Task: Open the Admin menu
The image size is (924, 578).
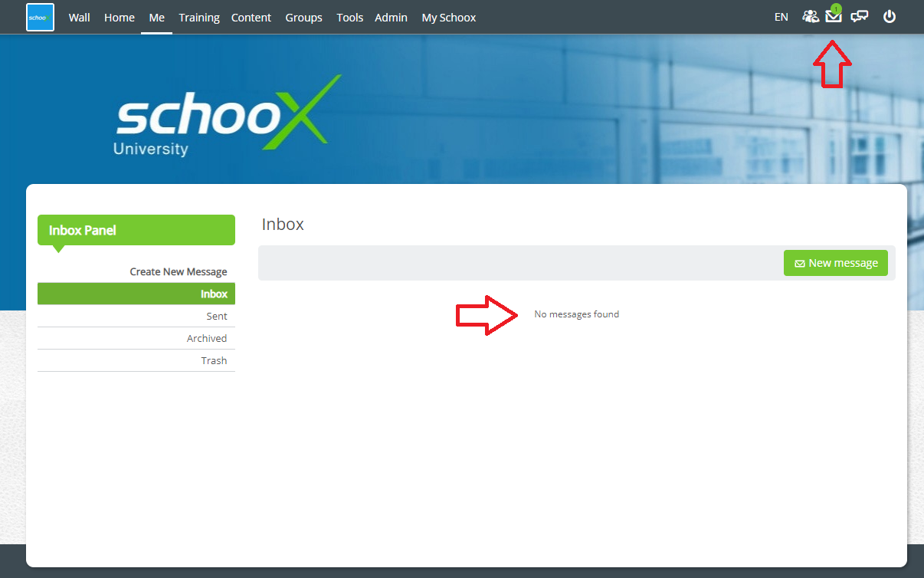Action: point(392,17)
